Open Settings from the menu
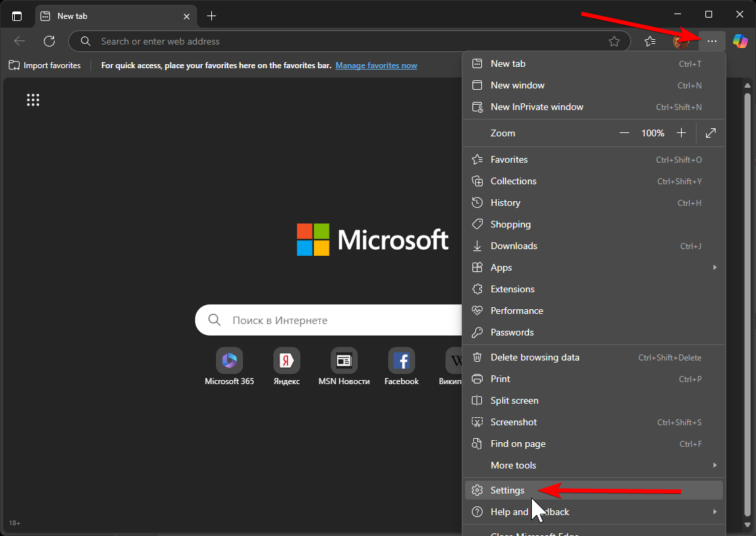The image size is (756, 536). coord(594,490)
